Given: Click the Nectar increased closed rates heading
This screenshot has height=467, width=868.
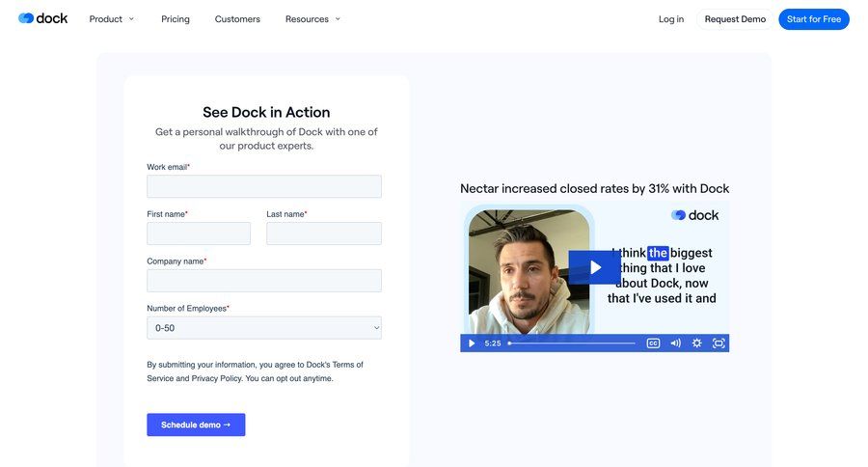Looking at the screenshot, I should [594, 188].
